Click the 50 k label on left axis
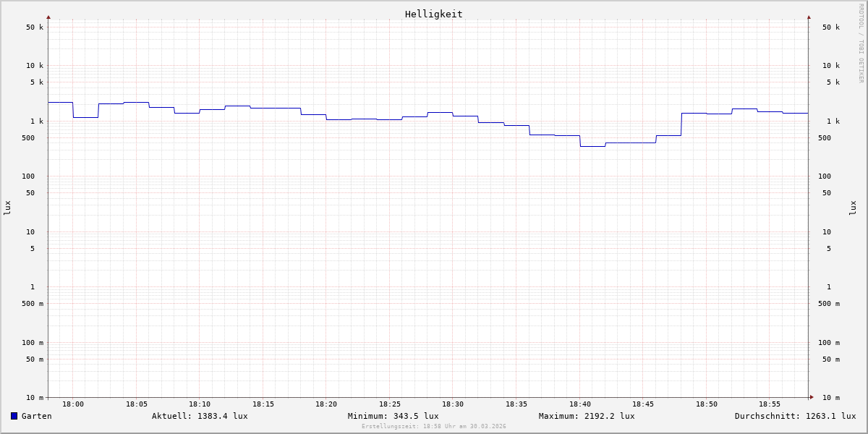 (x=35, y=27)
